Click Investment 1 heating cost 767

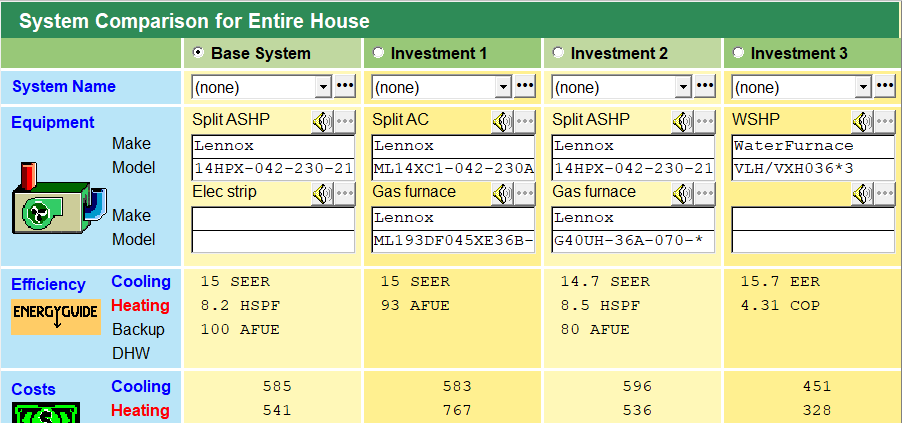click(x=457, y=410)
